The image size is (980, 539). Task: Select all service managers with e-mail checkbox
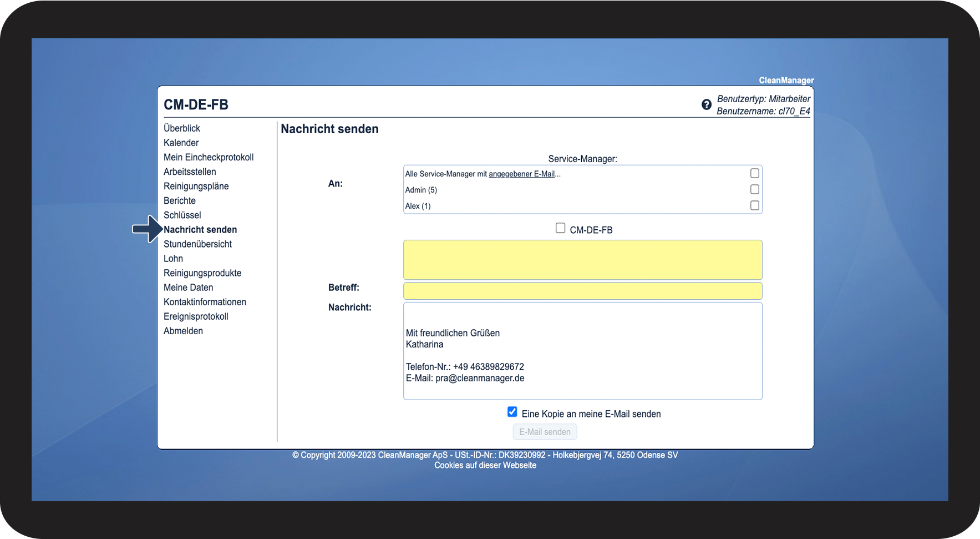click(754, 174)
